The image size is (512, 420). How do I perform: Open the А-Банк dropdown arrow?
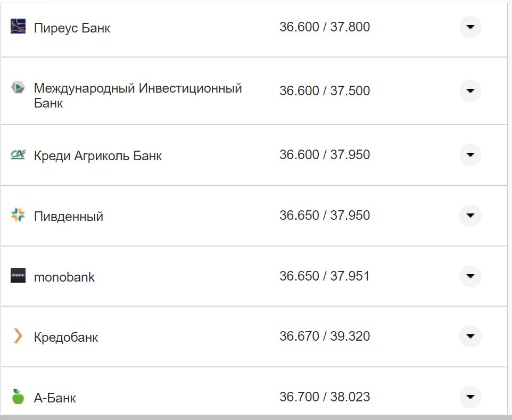(470, 397)
